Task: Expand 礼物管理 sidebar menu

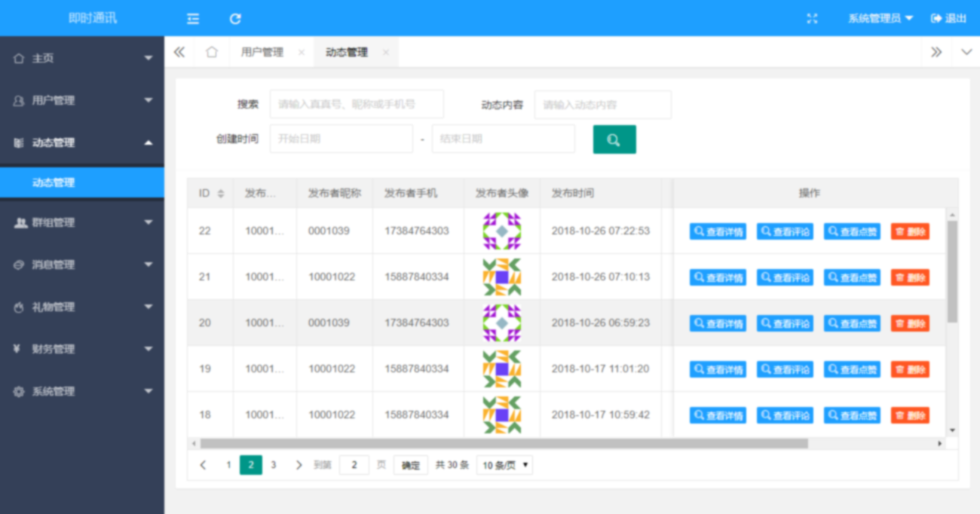Action: [x=82, y=307]
